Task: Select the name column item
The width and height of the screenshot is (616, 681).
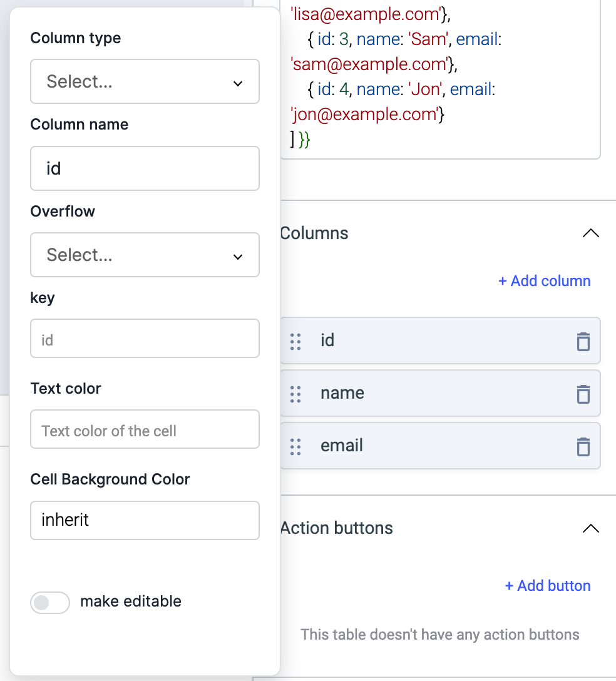Action: 438,394
